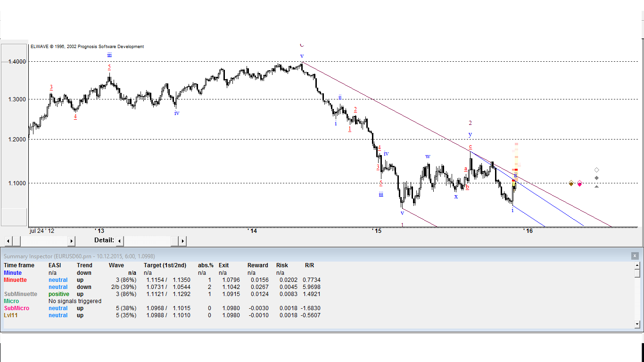
Task: Click target '1.1154 / 1.1350'
Action: [168, 280]
